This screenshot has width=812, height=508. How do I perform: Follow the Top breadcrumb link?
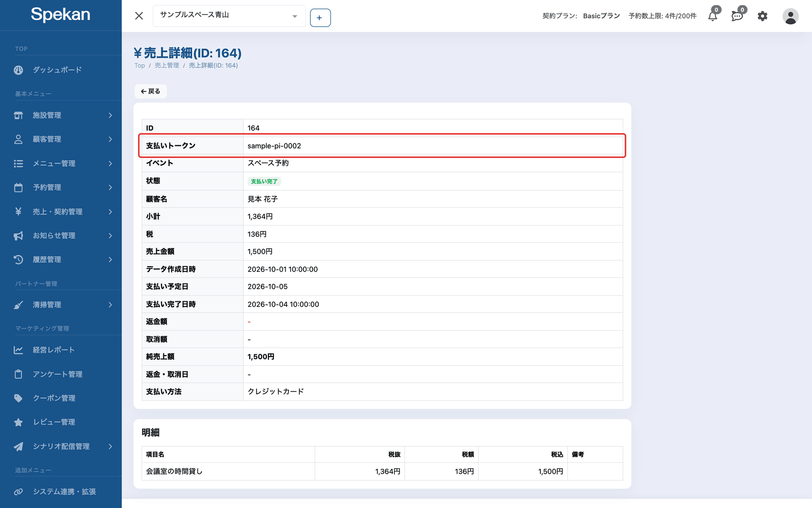pos(140,66)
